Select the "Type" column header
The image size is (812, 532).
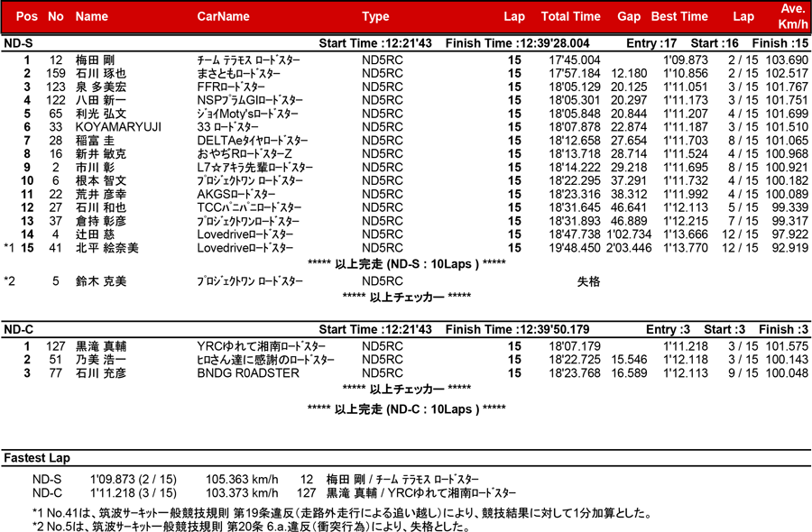[375, 16]
